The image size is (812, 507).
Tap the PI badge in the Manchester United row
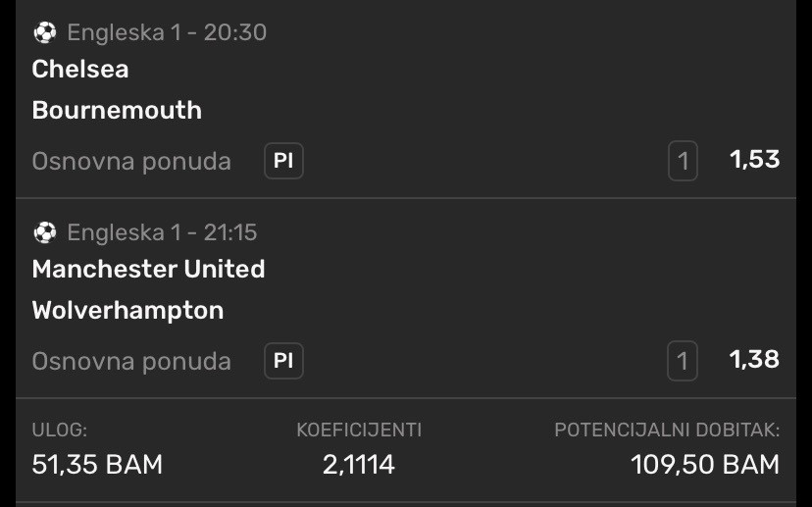click(x=283, y=361)
